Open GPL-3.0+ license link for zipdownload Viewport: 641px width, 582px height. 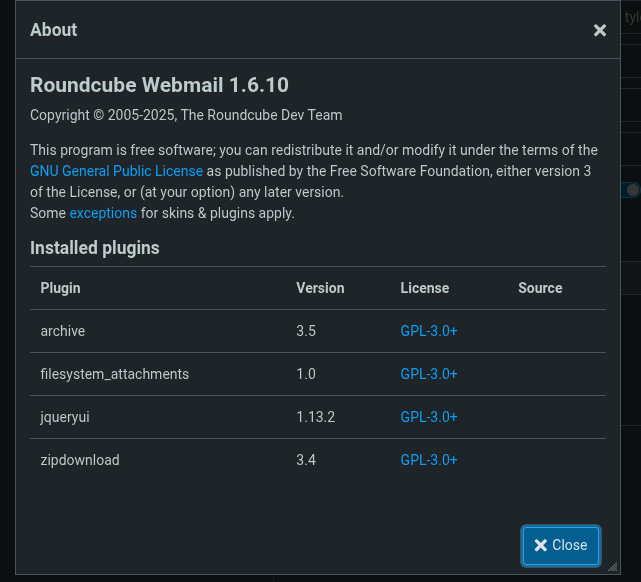click(429, 460)
